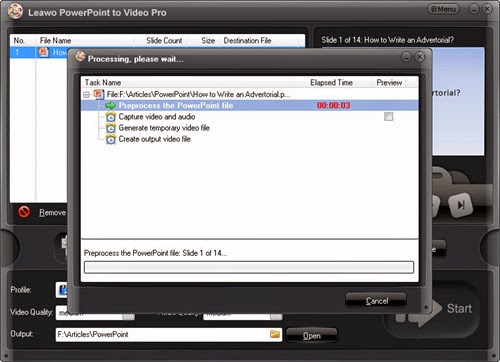The height and width of the screenshot is (362, 500).
Task: Click the slide preview thumbnail in main window
Action: 458,102
